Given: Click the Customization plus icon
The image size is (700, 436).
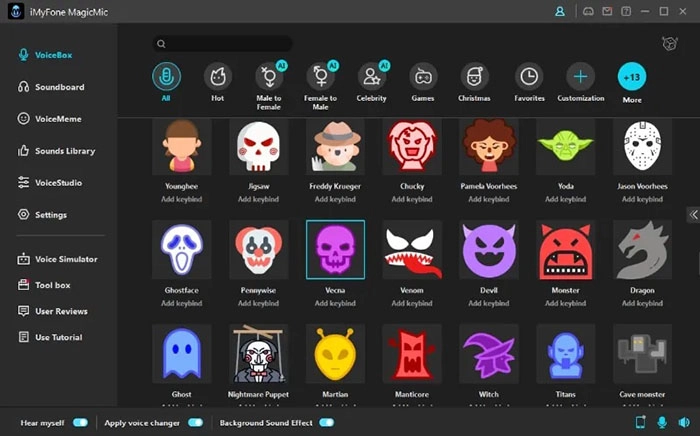Looking at the screenshot, I should click(580, 76).
